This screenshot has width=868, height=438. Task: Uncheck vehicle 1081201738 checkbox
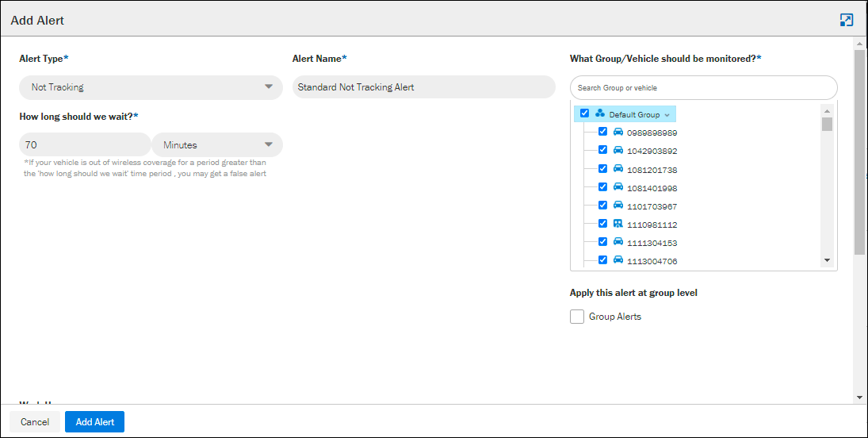click(x=602, y=168)
